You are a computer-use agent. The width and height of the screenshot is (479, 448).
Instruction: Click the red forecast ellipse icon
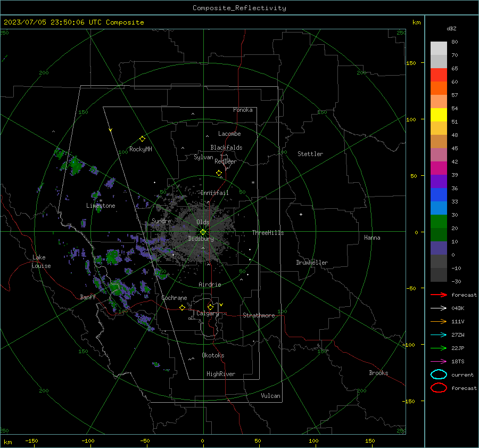coord(439,388)
